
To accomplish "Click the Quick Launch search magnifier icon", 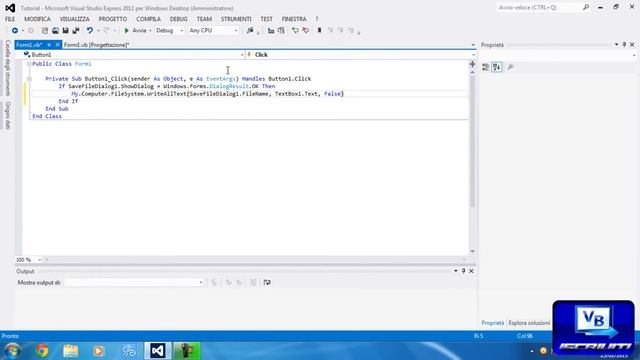I will [586, 7].
